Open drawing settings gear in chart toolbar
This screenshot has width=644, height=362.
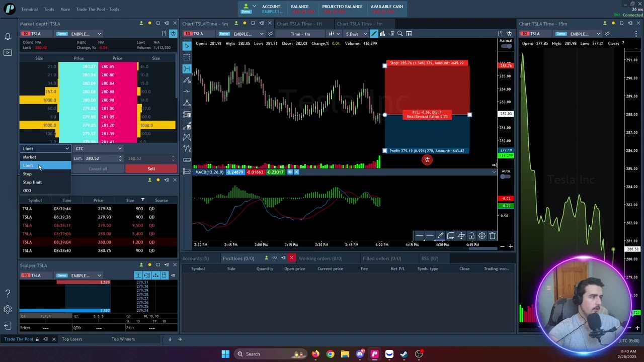tap(481, 236)
